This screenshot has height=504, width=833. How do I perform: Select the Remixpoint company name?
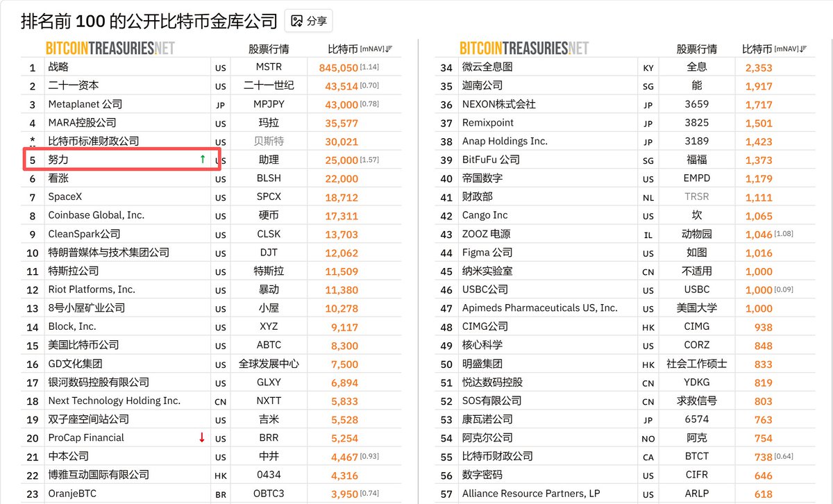click(488, 123)
